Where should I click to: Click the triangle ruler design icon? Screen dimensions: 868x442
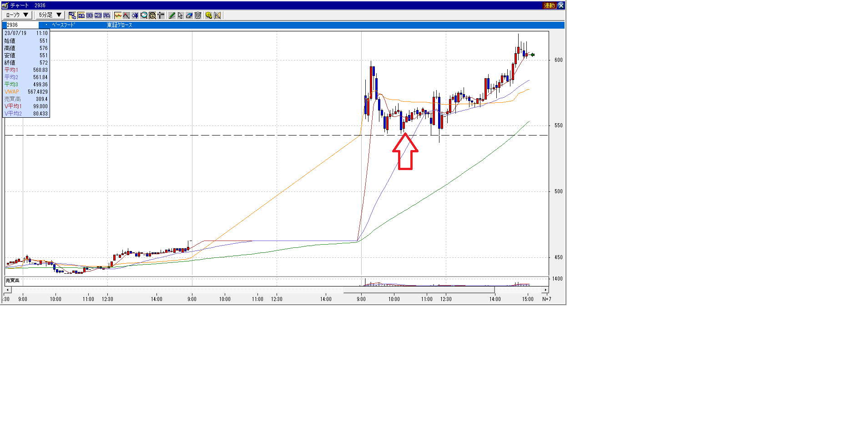(217, 15)
